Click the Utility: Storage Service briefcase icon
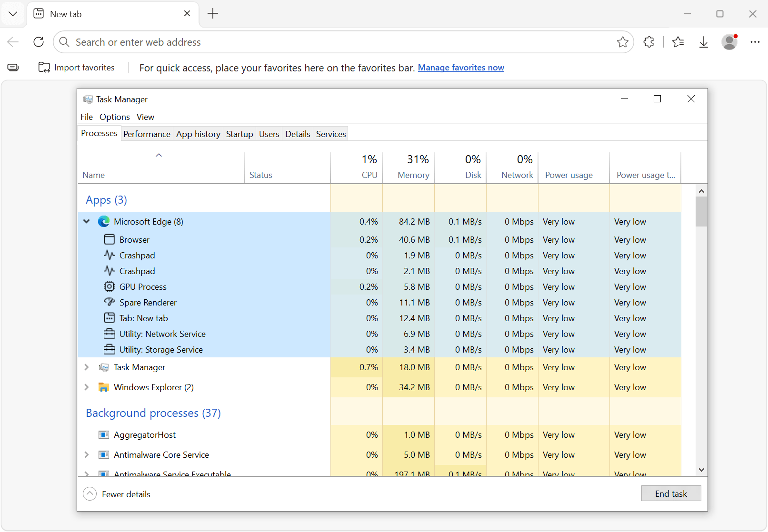Viewport: 768px width, 532px height. click(x=110, y=349)
